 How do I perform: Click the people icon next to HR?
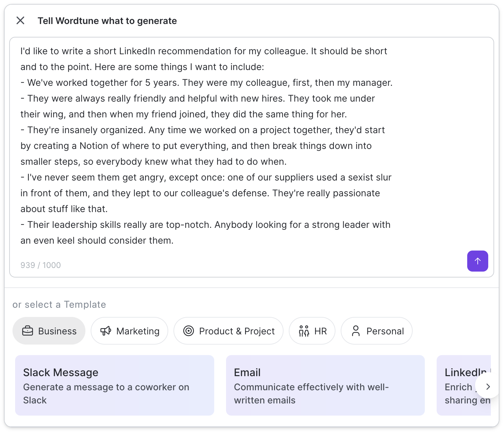point(304,331)
